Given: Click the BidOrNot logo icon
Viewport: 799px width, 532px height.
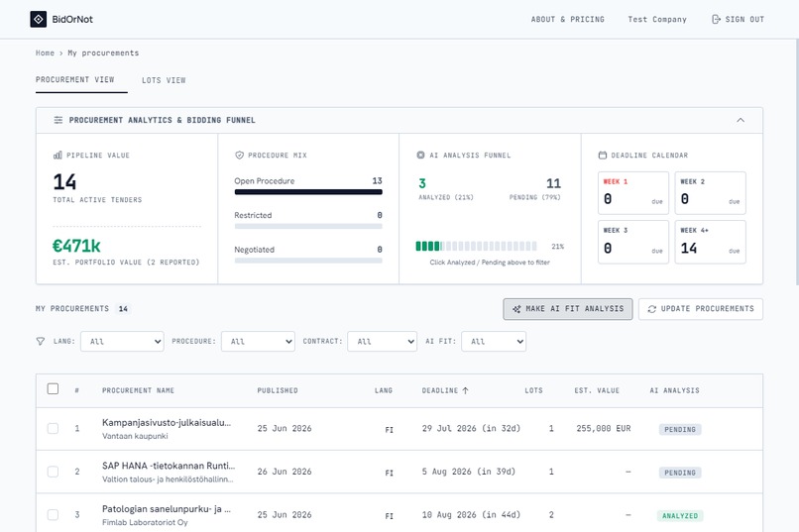Looking at the screenshot, I should (x=39, y=20).
